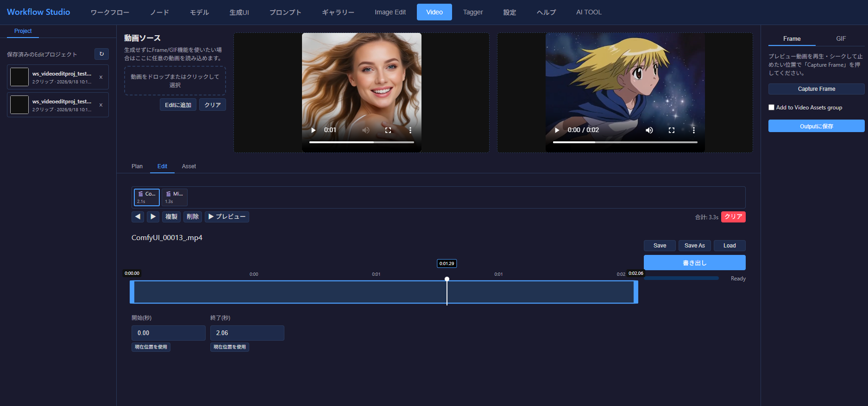Open more options on left video
Viewport: 868px width, 406px height.
410,130
